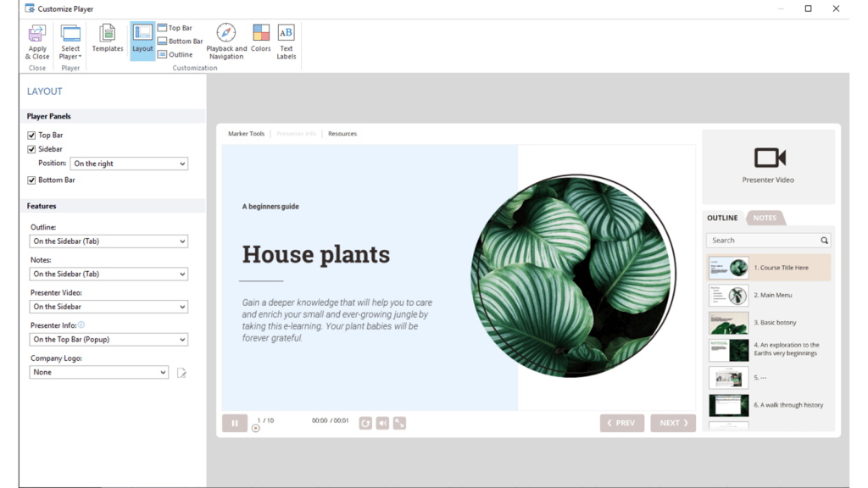Switch to the NOTES tab in the sidebar

pos(765,218)
